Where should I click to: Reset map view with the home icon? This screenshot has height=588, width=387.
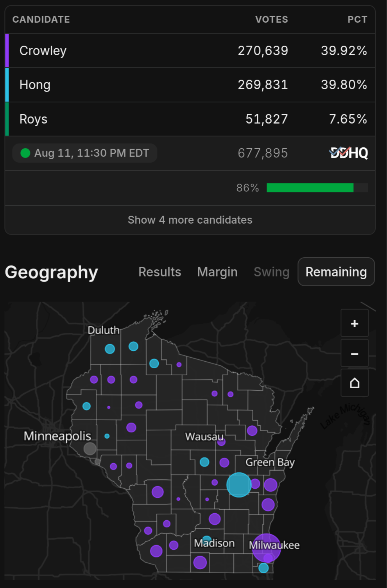tap(355, 383)
